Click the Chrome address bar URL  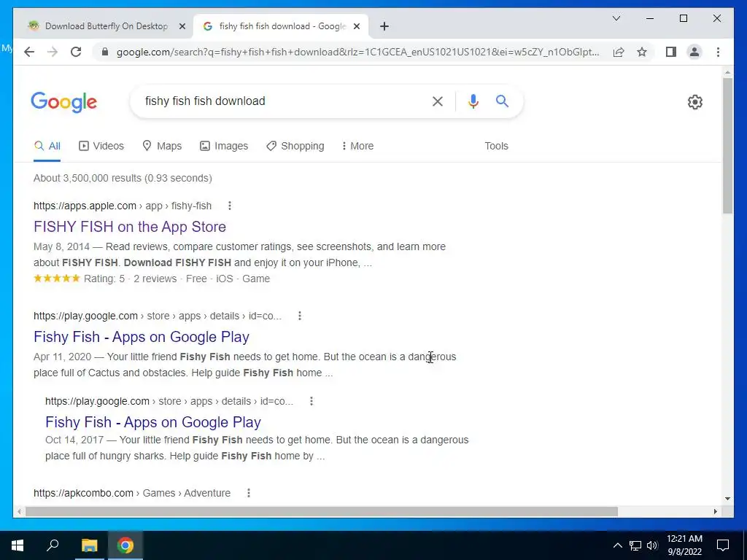point(357,52)
